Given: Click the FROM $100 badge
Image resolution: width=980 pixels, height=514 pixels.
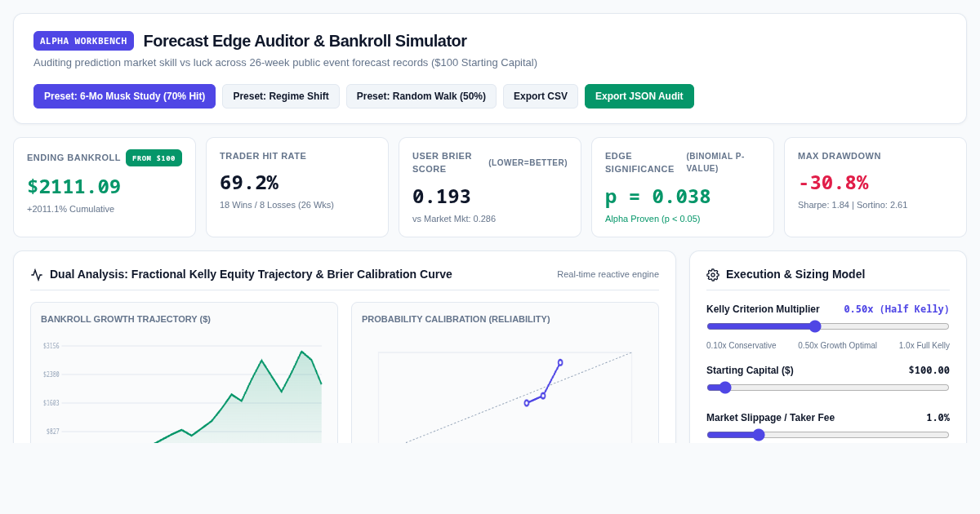Looking at the screenshot, I should 154,158.
